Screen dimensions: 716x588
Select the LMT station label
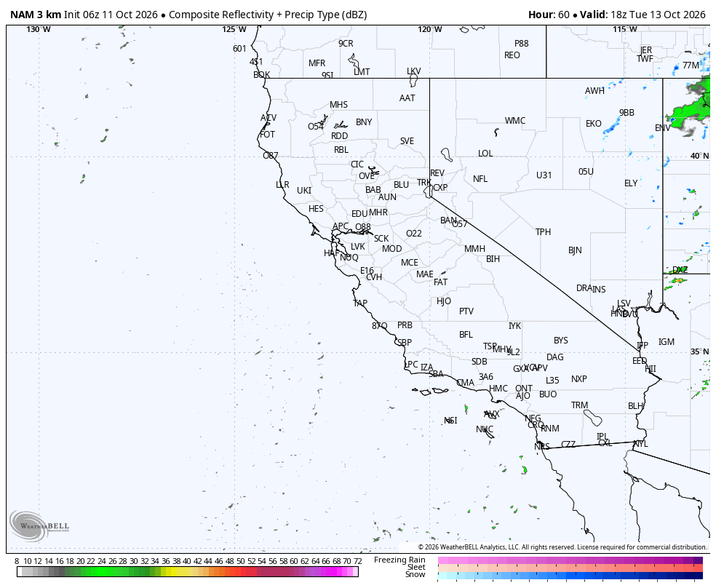click(362, 72)
